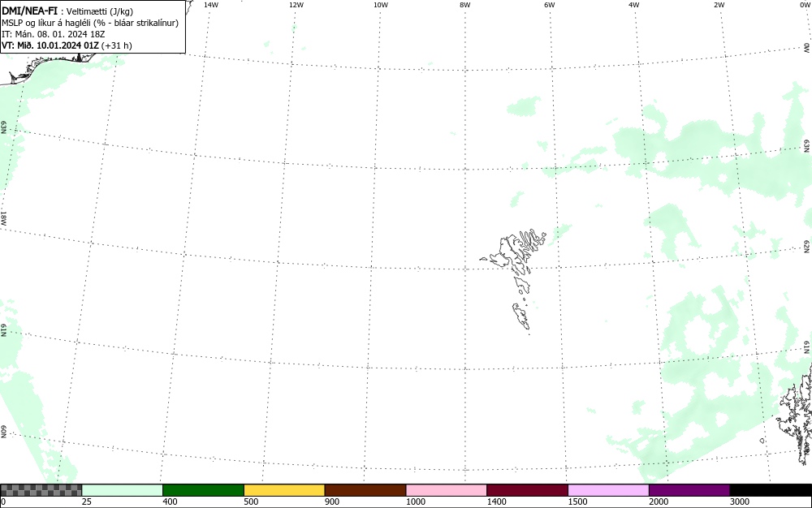The width and height of the screenshot is (812, 508).
Task: Click the yellow 500–900 legend swatch
Action: click(x=284, y=490)
